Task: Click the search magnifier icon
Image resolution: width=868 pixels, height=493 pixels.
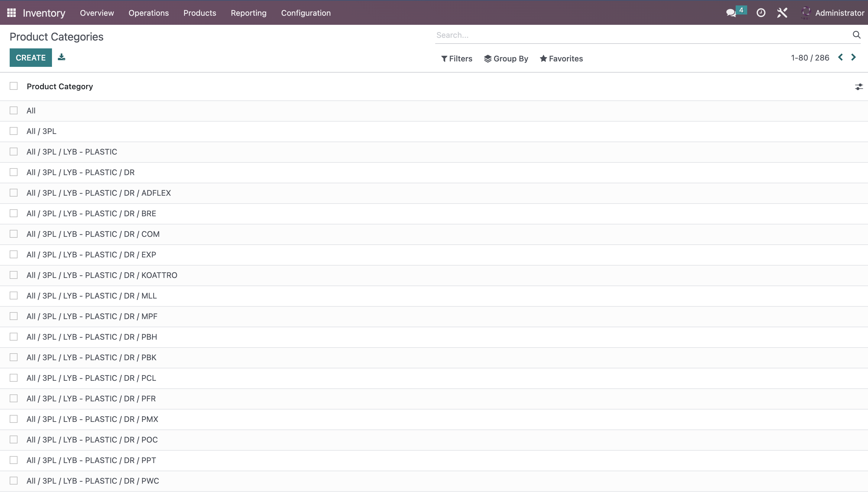Action: (x=857, y=35)
